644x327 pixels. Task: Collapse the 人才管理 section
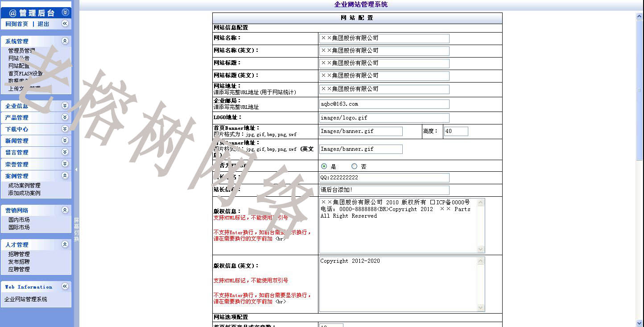[65, 244]
